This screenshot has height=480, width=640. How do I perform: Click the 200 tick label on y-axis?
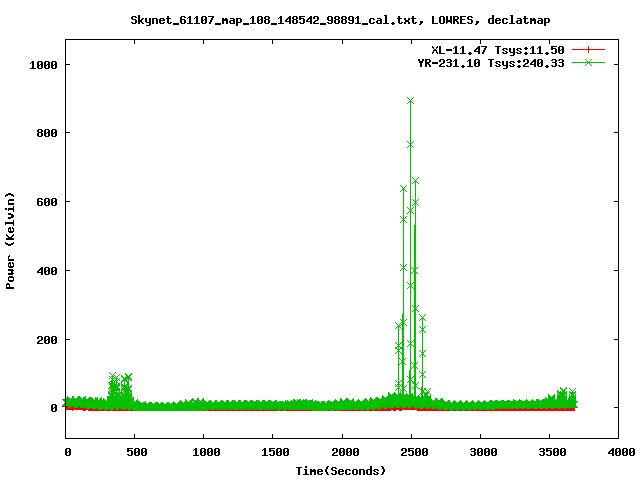(47, 340)
